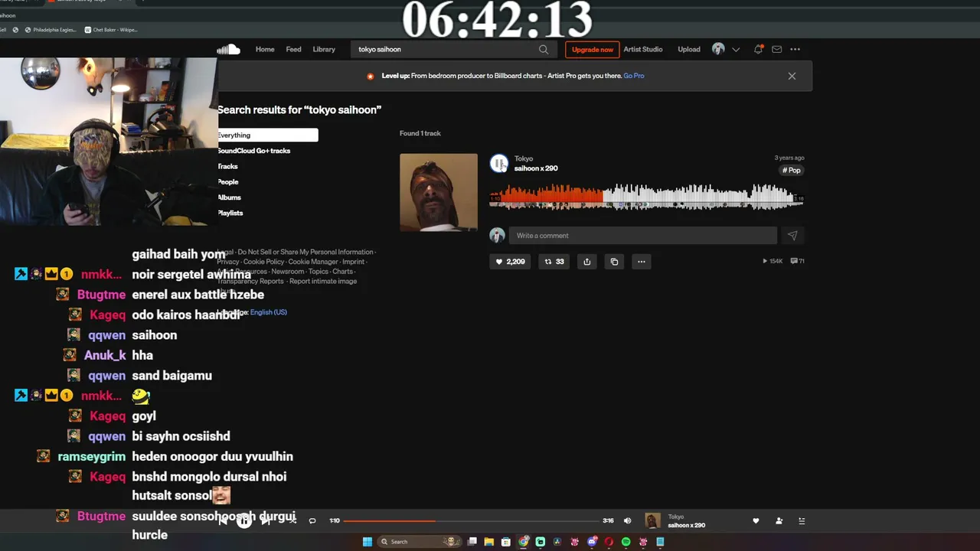Open the play queue in bottom player
This screenshot has width=980, height=551.
pyautogui.click(x=802, y=521)
